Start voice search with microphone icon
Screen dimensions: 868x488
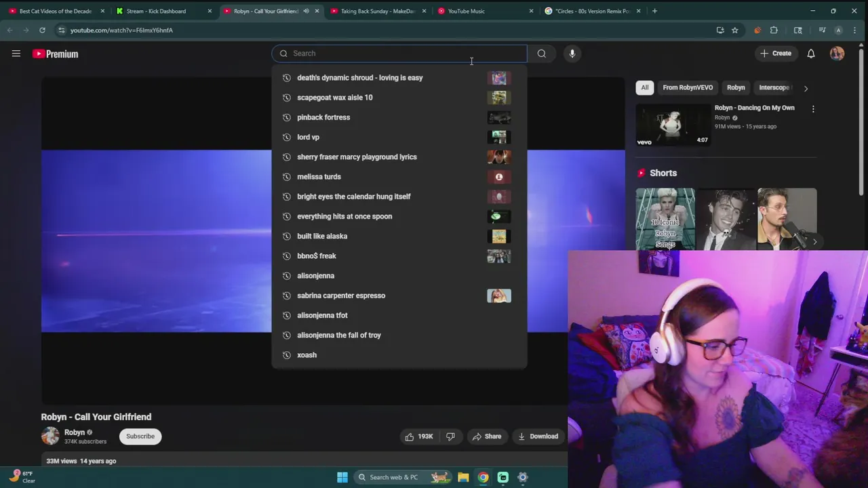coord(572,54)
